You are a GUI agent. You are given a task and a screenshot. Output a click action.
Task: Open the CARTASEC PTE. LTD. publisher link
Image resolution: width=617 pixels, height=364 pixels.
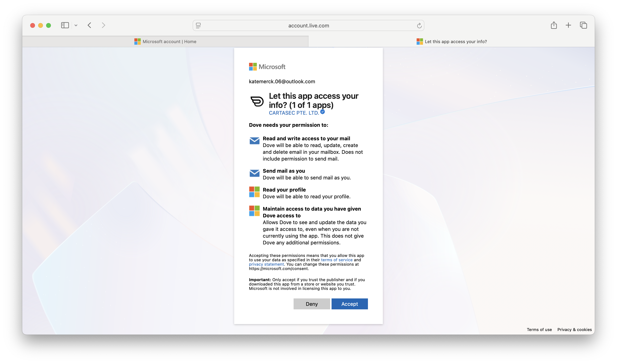[x=294, y=113]
